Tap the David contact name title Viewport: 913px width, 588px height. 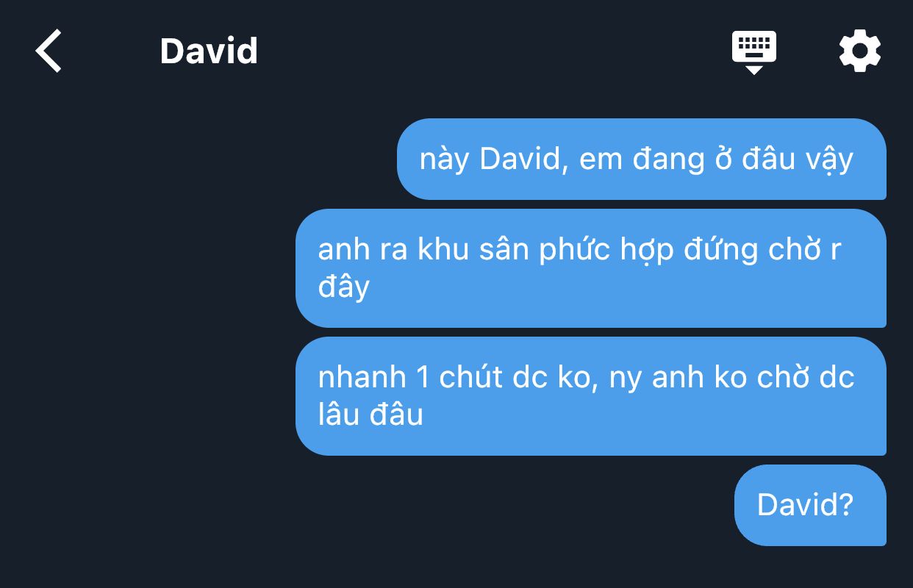[x=209, y=51]
